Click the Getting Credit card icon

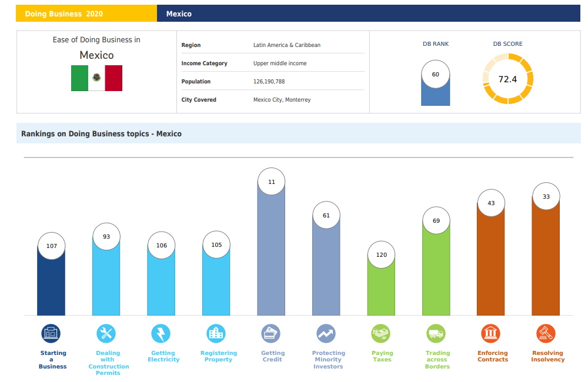coord(270,333)
